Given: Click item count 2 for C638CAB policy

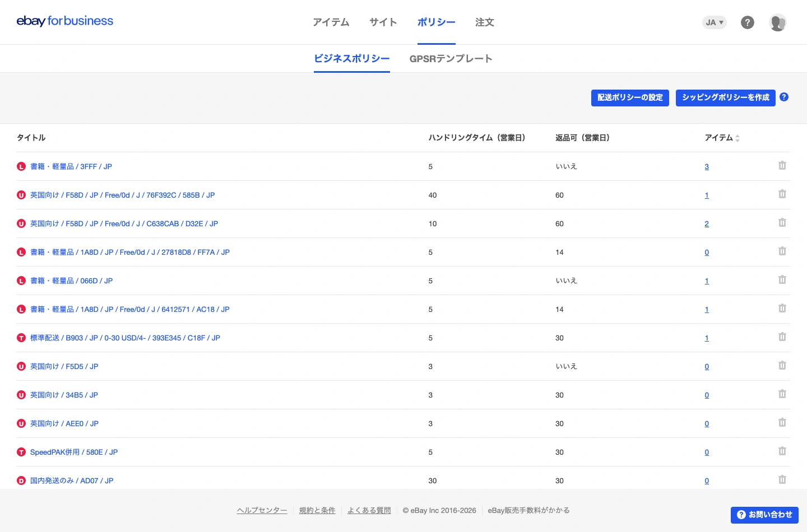Looking at the screenshot, I should 707,223.
